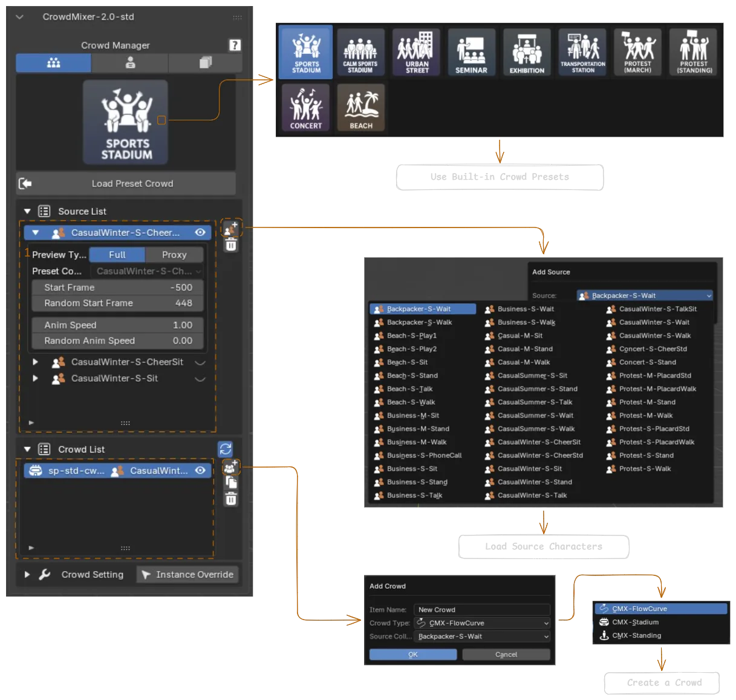Viewport: 736px width, 700px height.
Task: Select CMX-Standing crowd type
Action: (661, 635)
